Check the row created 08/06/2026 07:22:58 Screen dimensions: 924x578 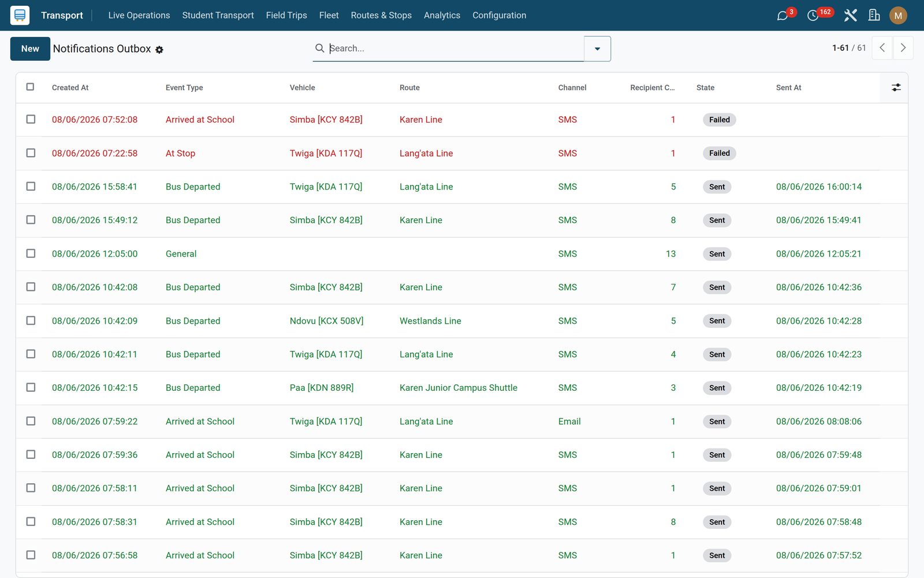[x=31, y=153]
